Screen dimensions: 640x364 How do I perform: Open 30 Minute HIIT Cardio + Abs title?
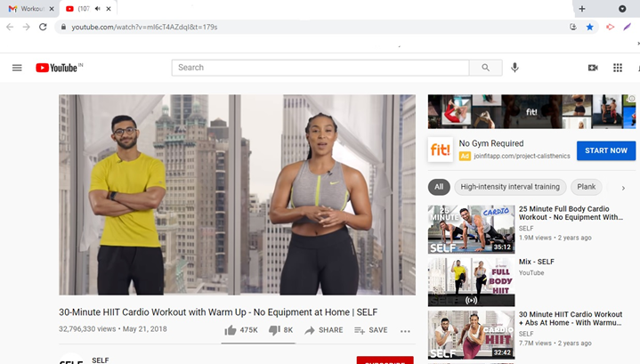pos(571,319)
